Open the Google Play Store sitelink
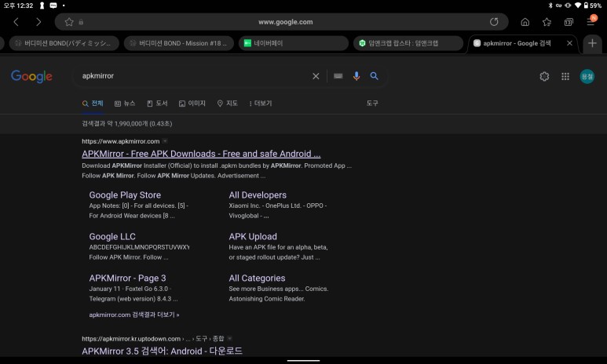The height and width of the screenshot is (364, 607). coord(125,195)
